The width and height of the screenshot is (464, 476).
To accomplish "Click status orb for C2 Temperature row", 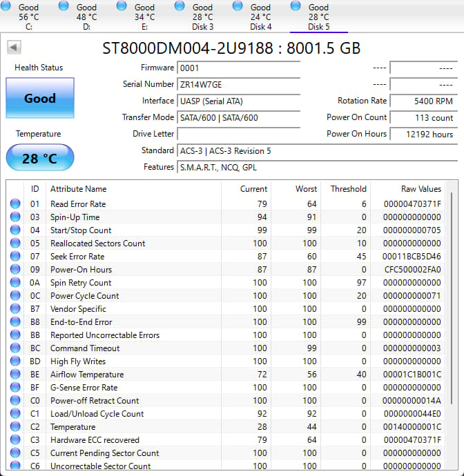I will coord(15,426).
